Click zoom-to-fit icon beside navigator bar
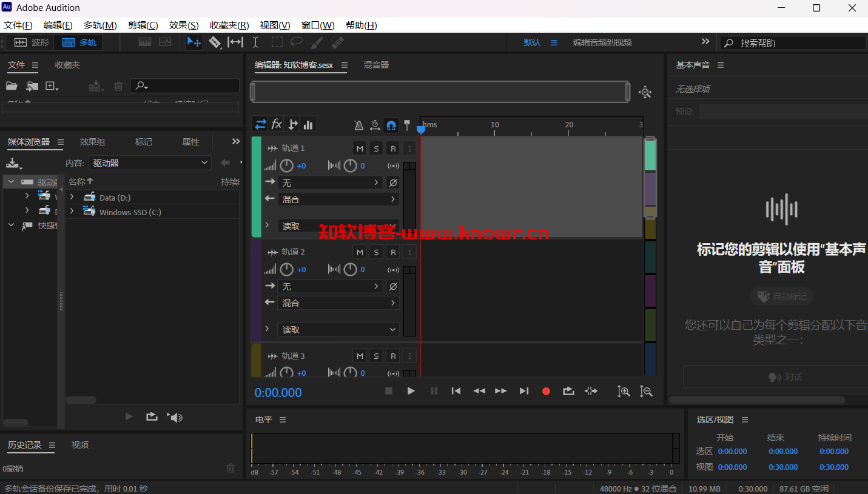 tap(645, 92)
